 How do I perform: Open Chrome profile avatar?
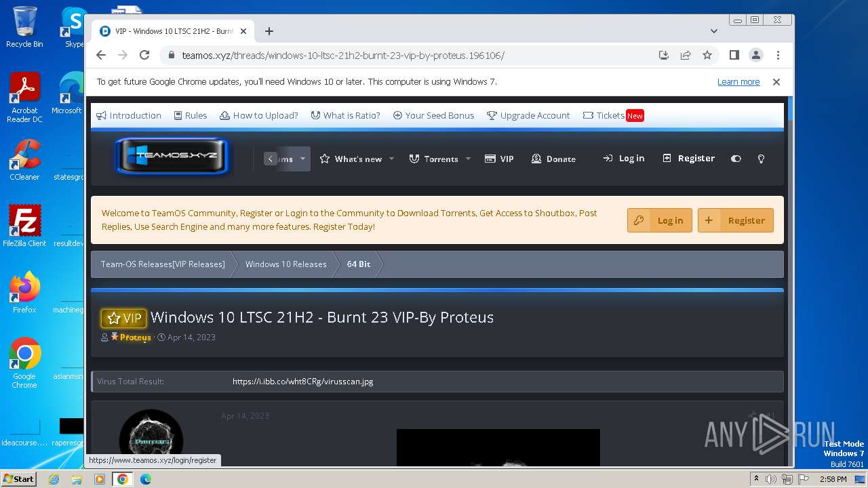[x=755, y=55]
